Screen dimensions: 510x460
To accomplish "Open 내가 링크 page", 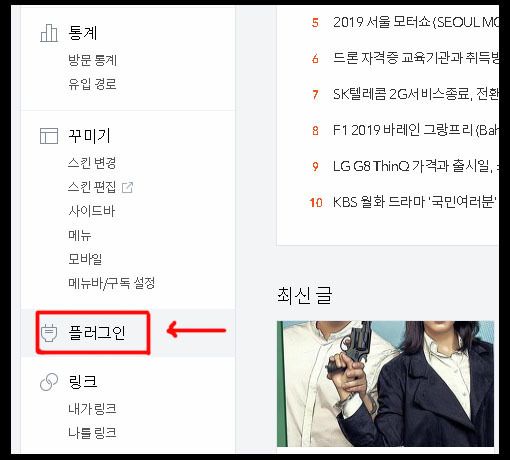I will tap(92, 409).
